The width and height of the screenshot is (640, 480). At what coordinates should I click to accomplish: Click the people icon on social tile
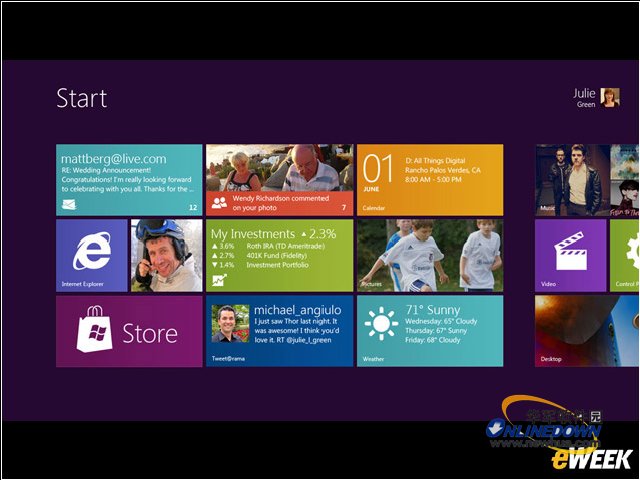pos(220,202)
